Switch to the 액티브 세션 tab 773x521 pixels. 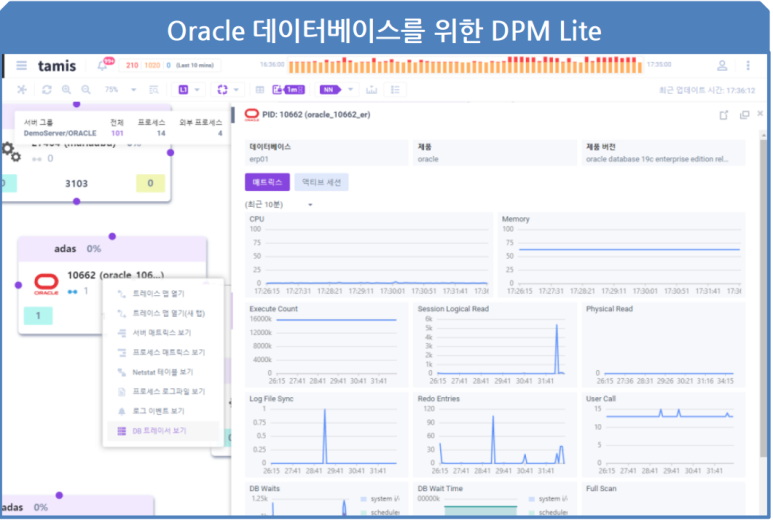321,182
